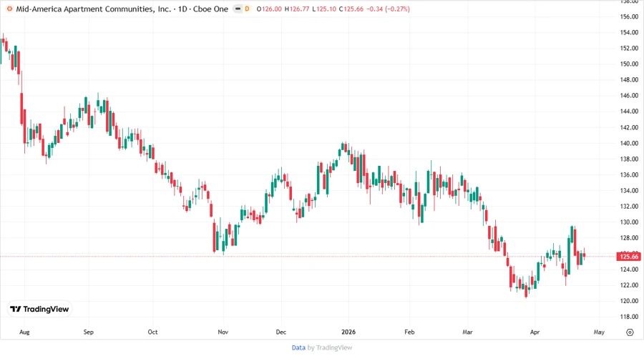Click the Mid-America Apartment Communities symbol logo
The width and height of the screenshot is (644, 356).
(9, 9)
